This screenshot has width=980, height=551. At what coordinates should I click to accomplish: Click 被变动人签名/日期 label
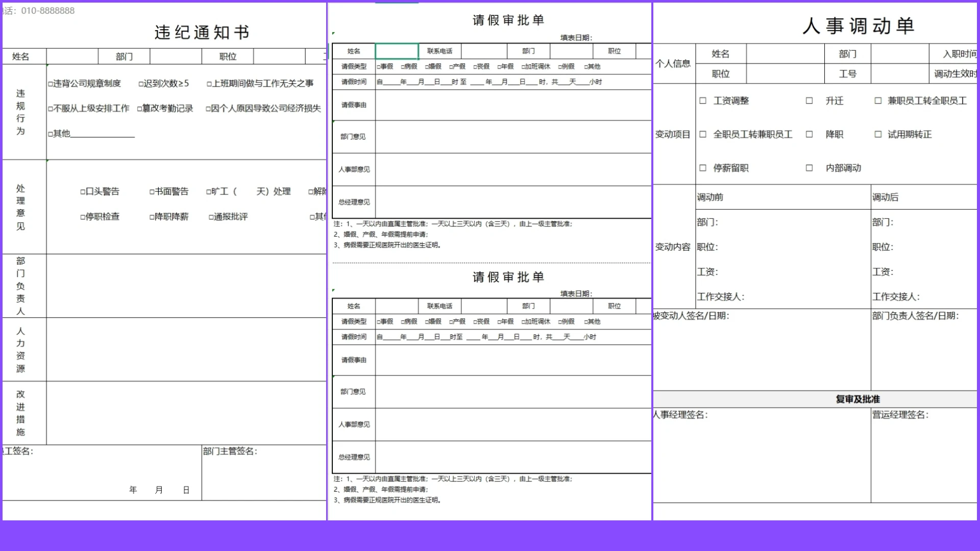[691, 316]
